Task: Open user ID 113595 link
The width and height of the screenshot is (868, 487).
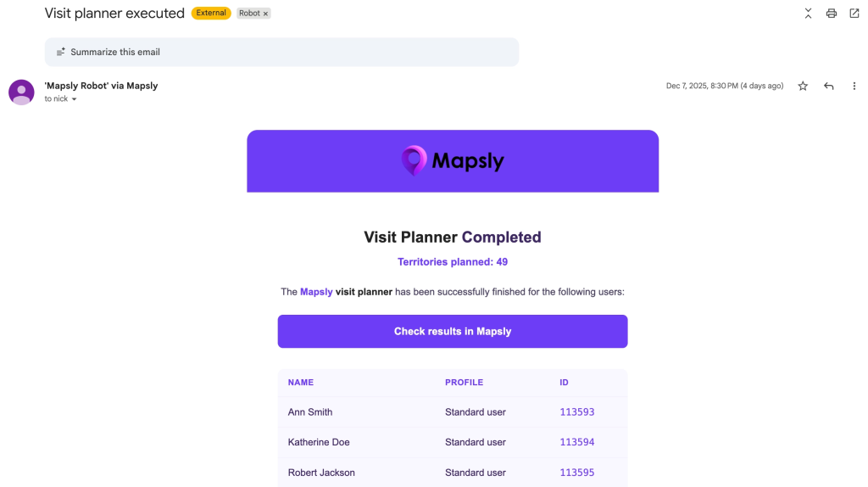Action: click(577, 473)
